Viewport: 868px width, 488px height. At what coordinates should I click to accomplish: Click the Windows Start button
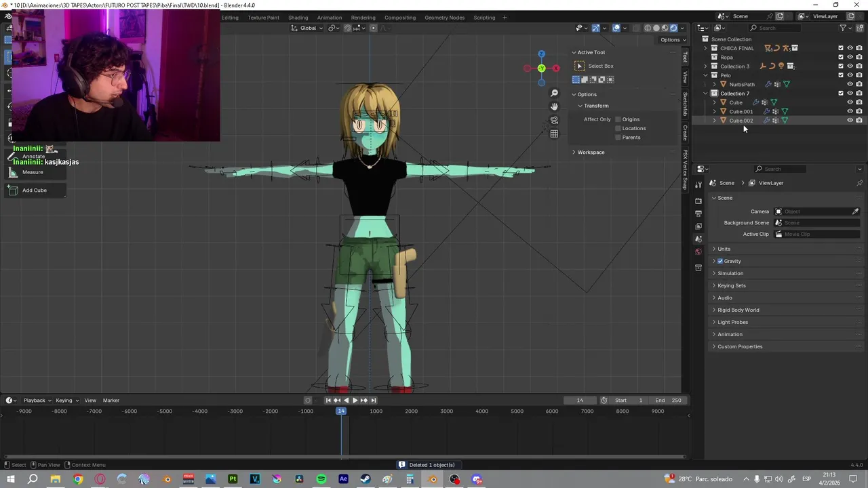click(x=11, y=479)
